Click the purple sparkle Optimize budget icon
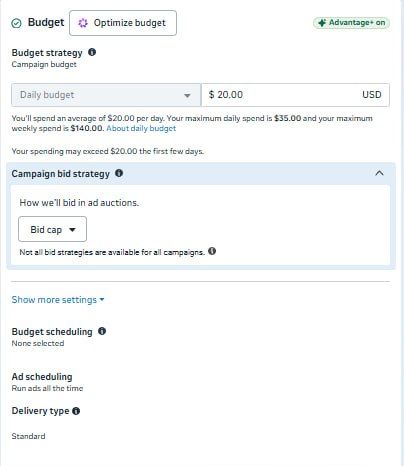This screenshot has height=466, width=404. (83, 23)
